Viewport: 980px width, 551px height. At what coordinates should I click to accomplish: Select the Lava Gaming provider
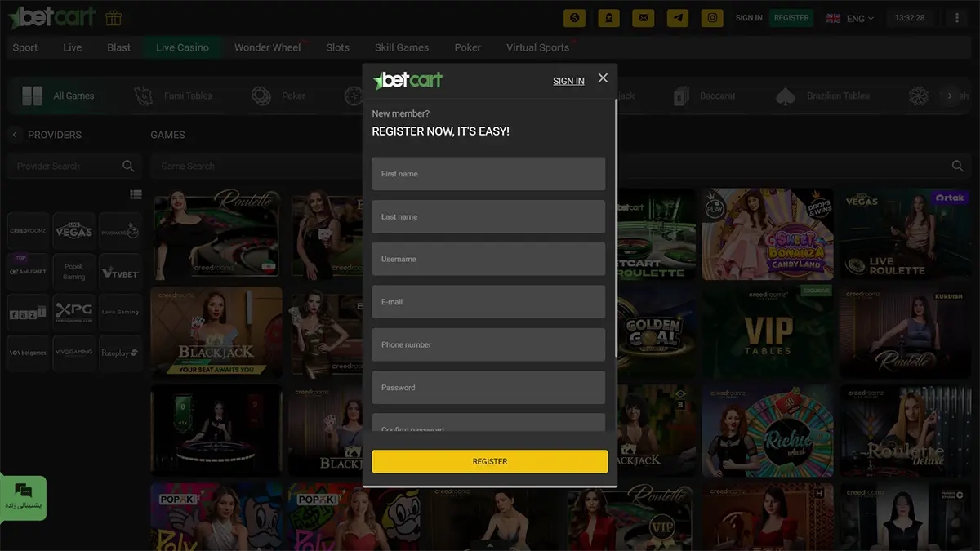[x=120, y=312]
